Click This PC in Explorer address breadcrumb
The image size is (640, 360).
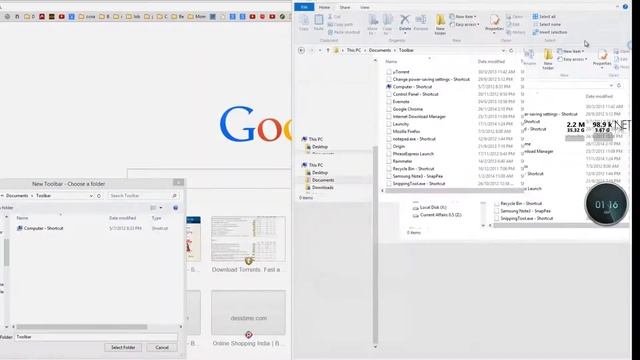point(354,50)
